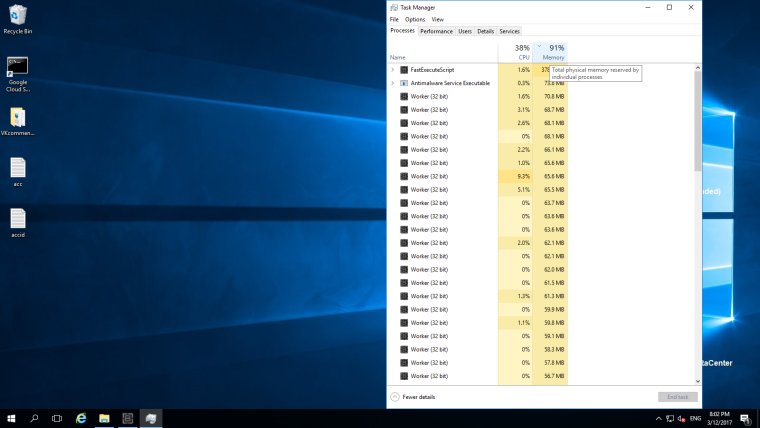
Task: Expand the FastExecuteScript process group
Action: [392, 70]
